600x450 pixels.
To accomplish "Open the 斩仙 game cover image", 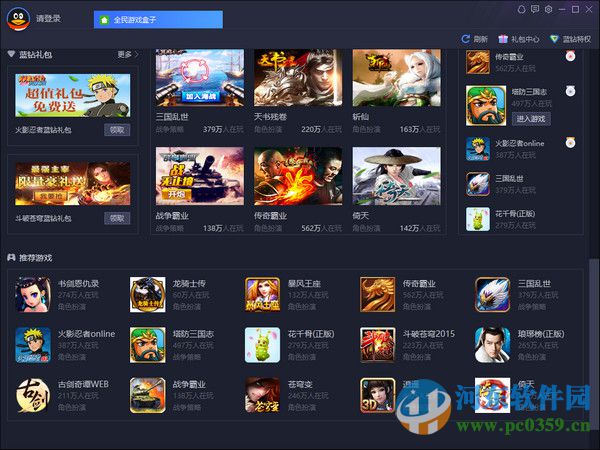I will click(396, 78).
